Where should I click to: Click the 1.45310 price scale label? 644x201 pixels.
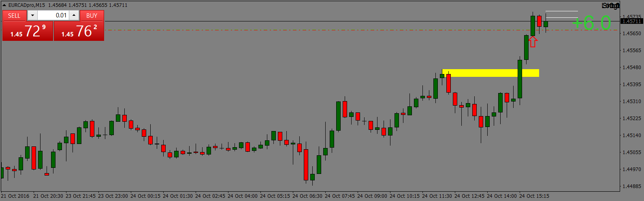tap(632, 102)
